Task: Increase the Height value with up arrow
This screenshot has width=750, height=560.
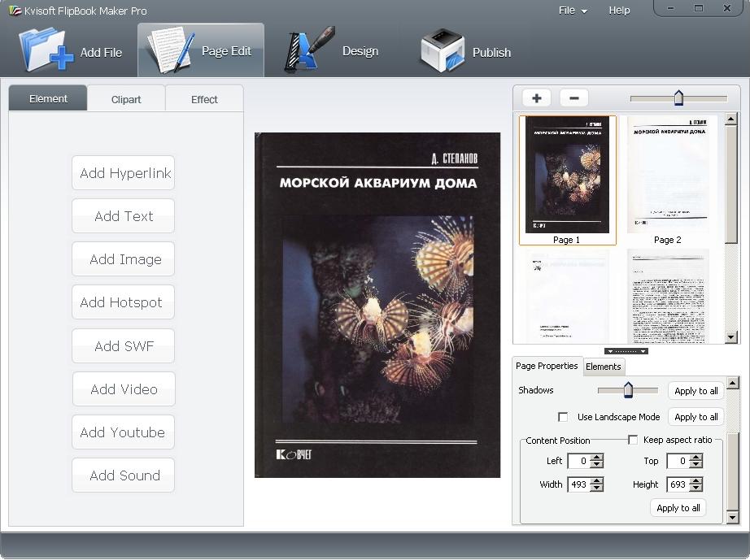Action: [696, 480]
